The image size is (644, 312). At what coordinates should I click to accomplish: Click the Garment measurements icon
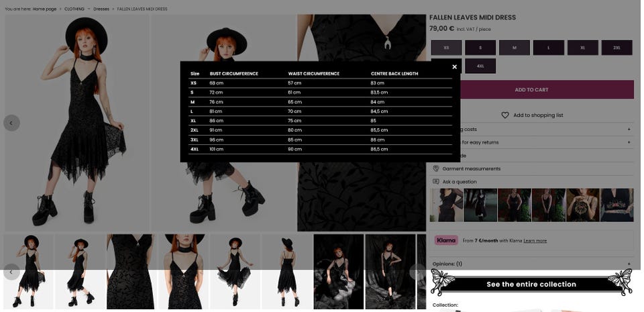pos(436,168)
